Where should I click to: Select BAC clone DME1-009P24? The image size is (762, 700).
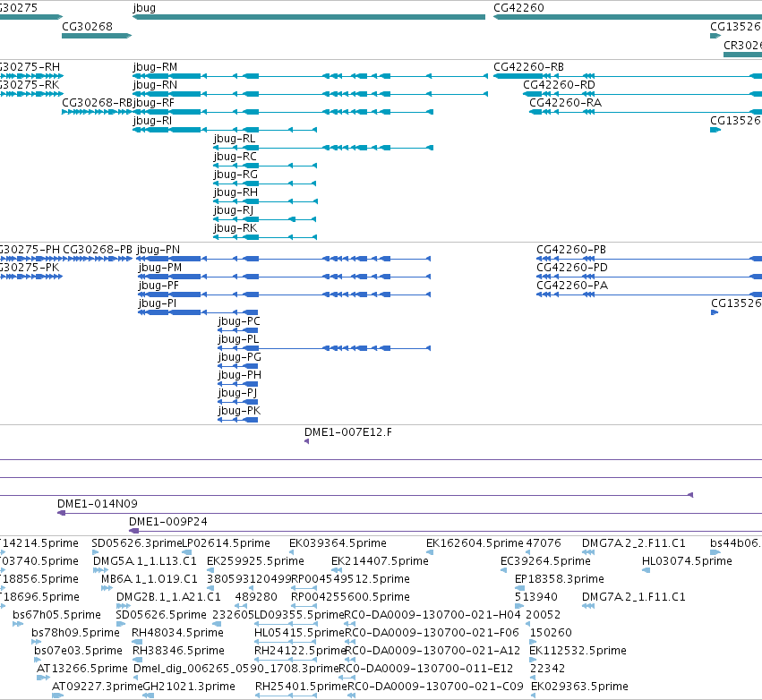(x=168, y=522)
